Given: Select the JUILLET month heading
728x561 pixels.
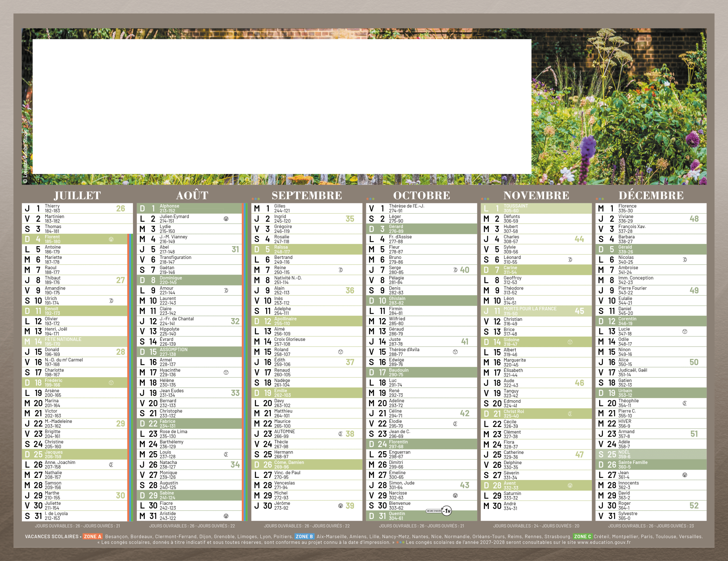Looking at the screenshot, I should [77, 195].
